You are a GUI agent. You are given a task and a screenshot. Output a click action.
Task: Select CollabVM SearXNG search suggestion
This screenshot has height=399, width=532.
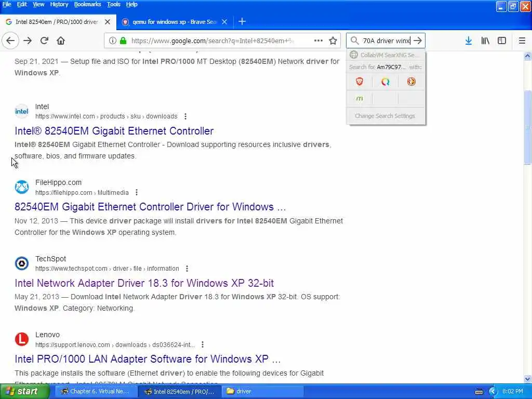tap(386, 55)
